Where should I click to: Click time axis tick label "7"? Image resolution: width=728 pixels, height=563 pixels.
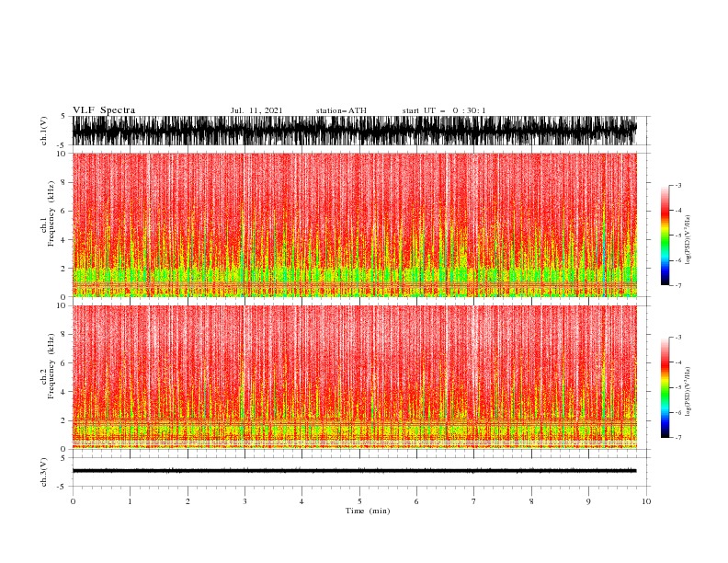474,501
